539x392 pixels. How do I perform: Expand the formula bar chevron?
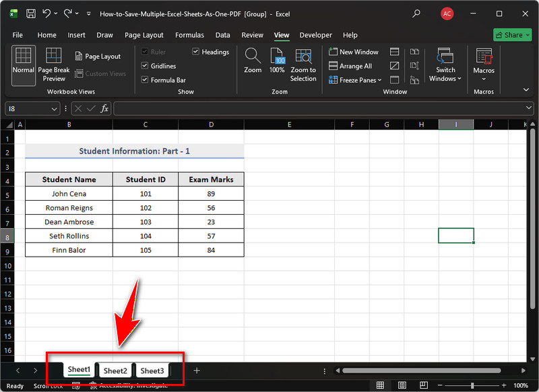click(x=529, y=108)
